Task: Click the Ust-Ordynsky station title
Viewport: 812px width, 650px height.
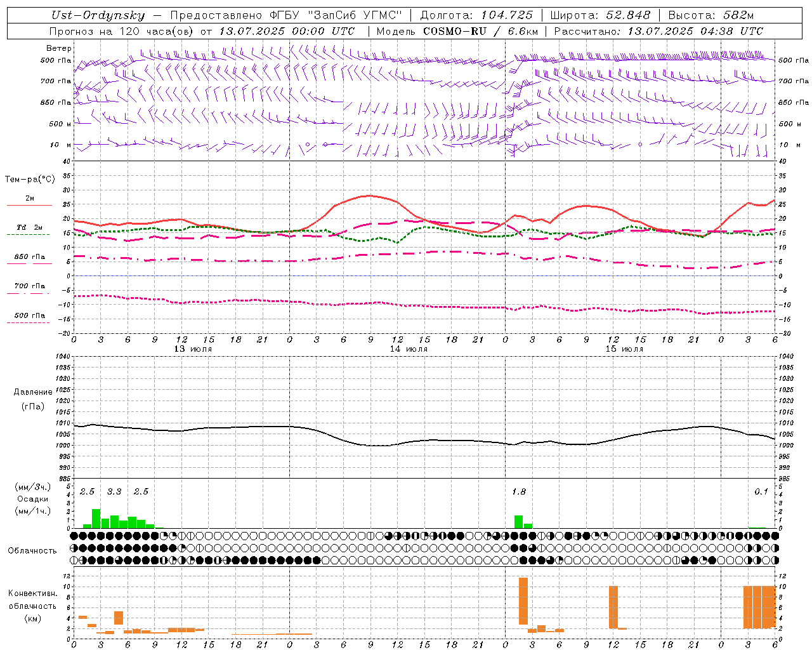Action: (x=98, y=16)
